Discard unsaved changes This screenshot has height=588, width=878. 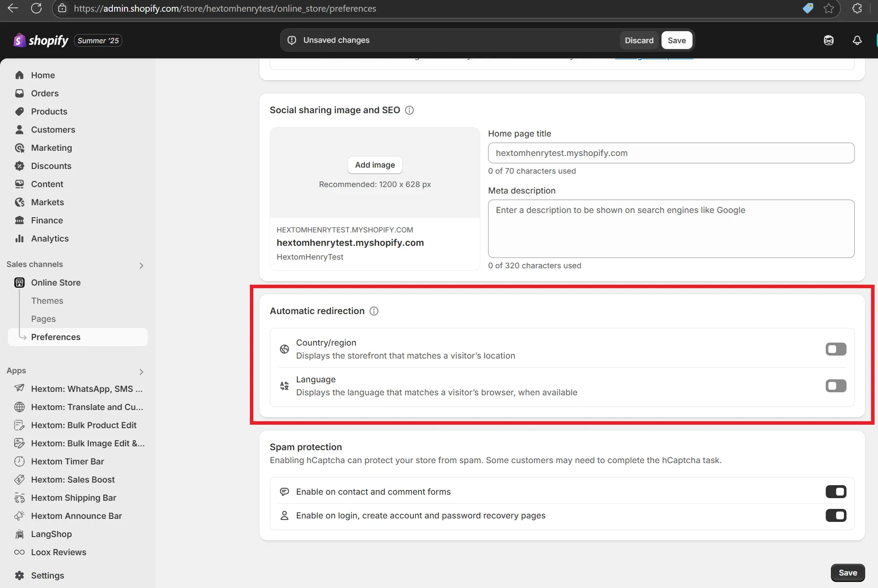tap(639, 40)
